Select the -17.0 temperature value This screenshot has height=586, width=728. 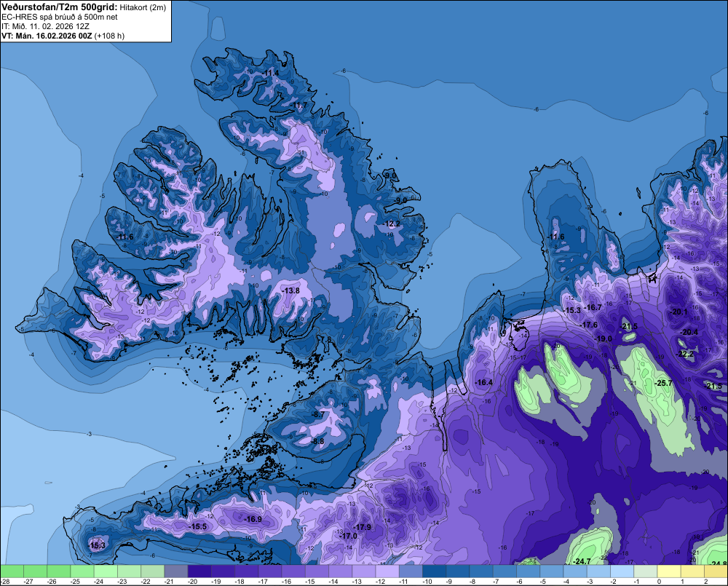tap(349, 536)
